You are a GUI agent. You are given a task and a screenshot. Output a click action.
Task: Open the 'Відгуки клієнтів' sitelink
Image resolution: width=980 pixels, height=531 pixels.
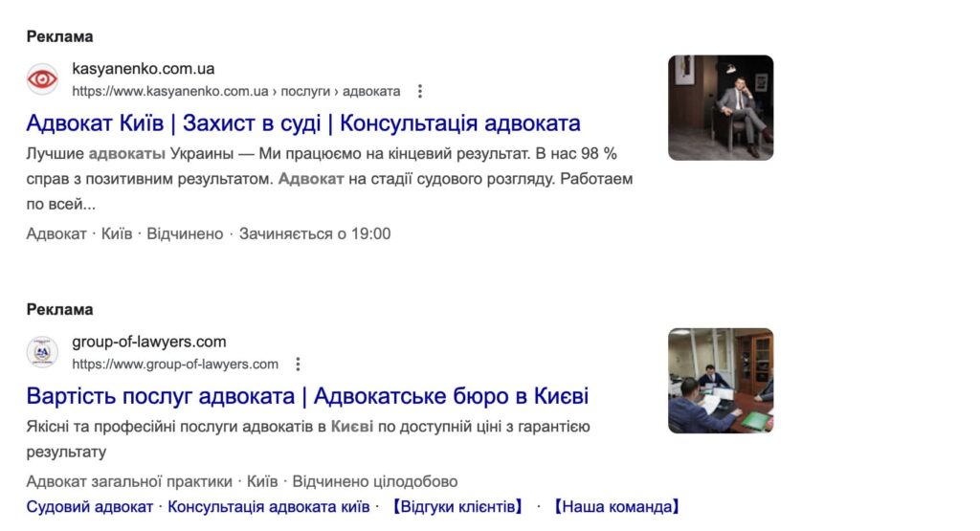[457, 507]
